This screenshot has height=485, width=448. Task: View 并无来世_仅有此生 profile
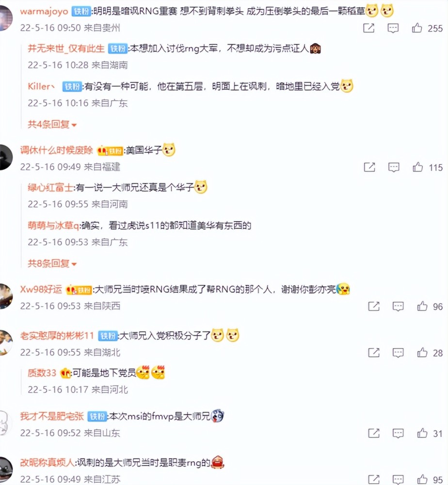tap(66, 48)
